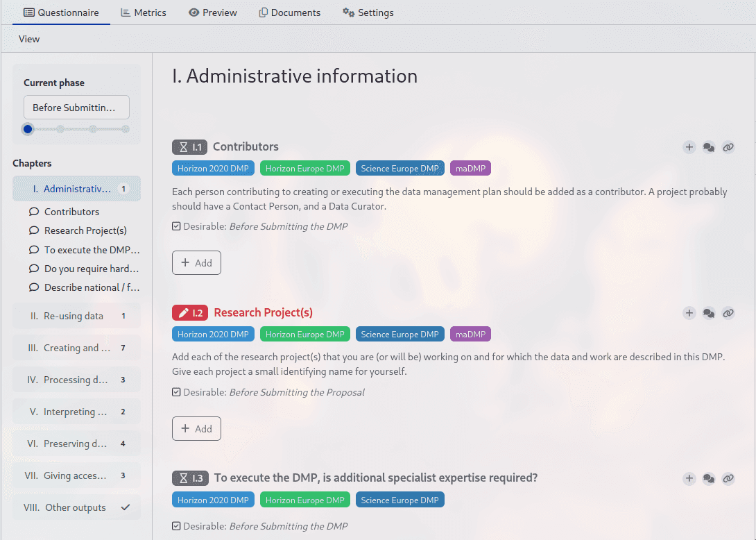
Task: Copy link icon for specialist expertise question
Action: 728,479
